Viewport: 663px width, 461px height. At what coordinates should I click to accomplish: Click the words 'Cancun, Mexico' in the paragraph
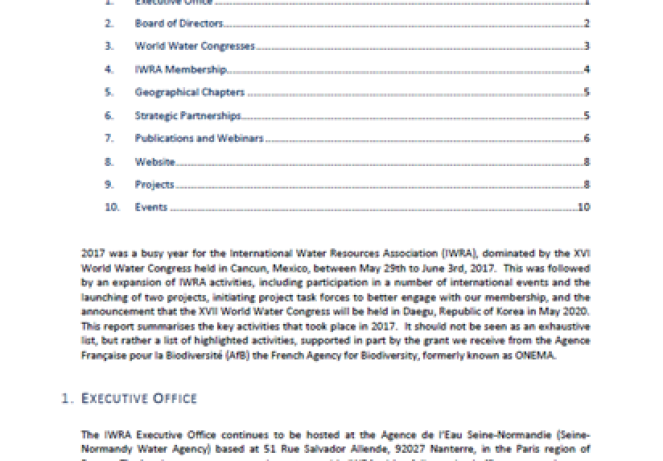[x=270, y=268]
